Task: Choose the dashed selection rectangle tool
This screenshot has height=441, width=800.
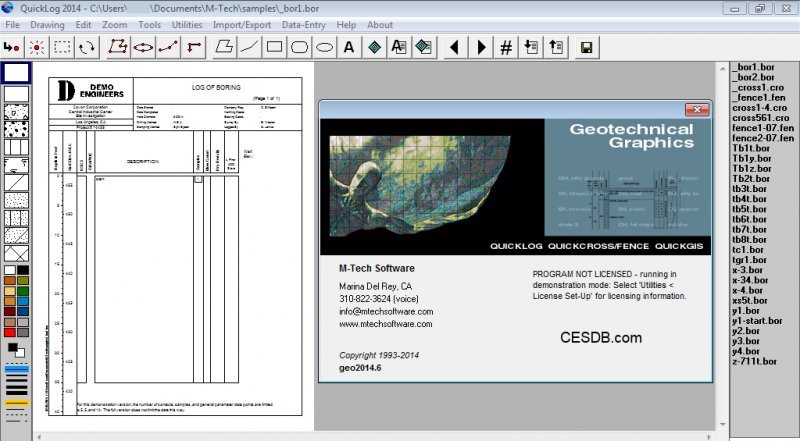Action: point(62,47)
